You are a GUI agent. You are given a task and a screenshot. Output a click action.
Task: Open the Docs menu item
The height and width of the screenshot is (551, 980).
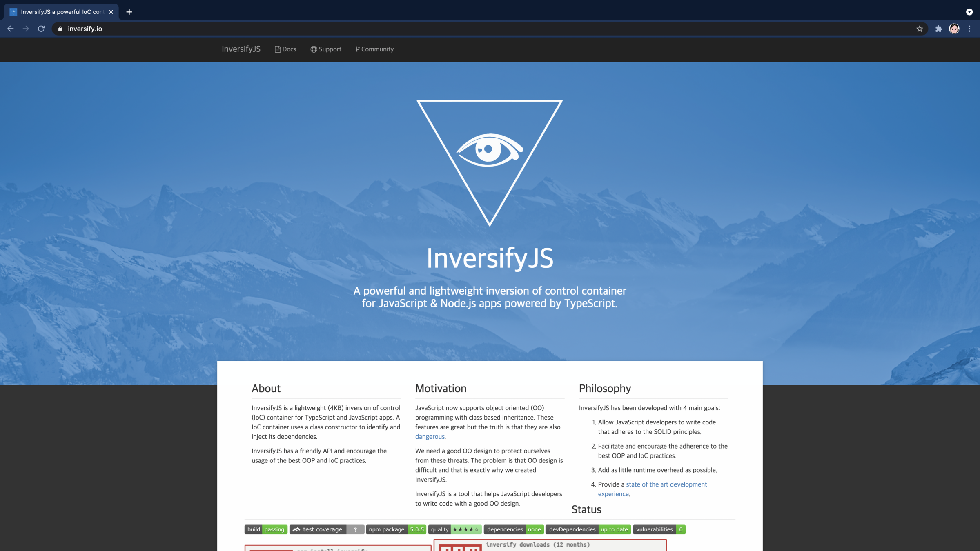coord(285,49)
